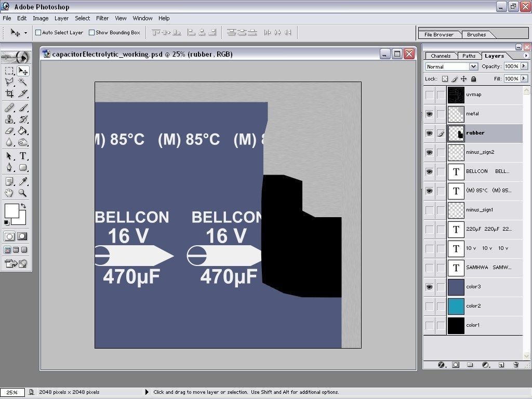Create a new layer set folder
This screenshot has width=532, height=399.
pyautogui.click(x=470, y=365)
